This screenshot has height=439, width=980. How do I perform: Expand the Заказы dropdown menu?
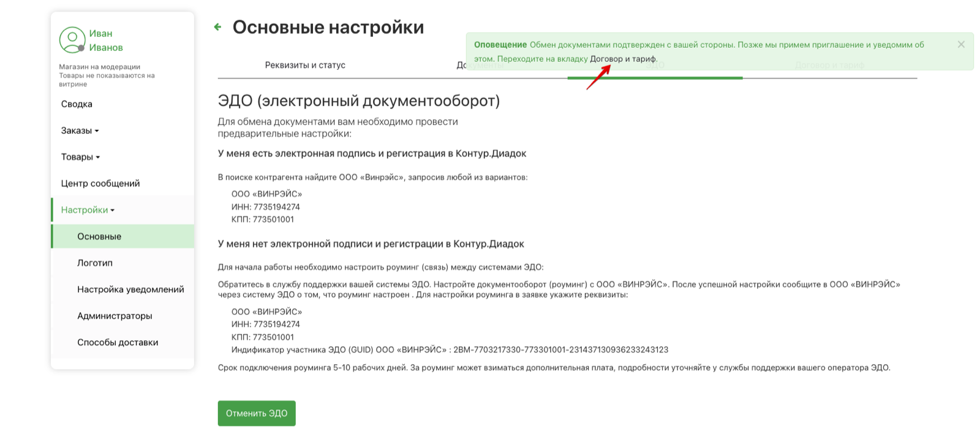(x=80, y=131)
